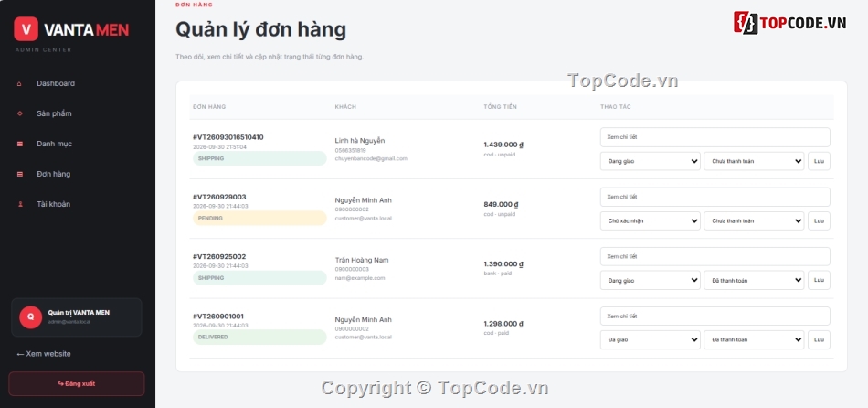The image size is (868, 408).
Task: Click Lưu for order #VT260901001
Action: point(820,339)
